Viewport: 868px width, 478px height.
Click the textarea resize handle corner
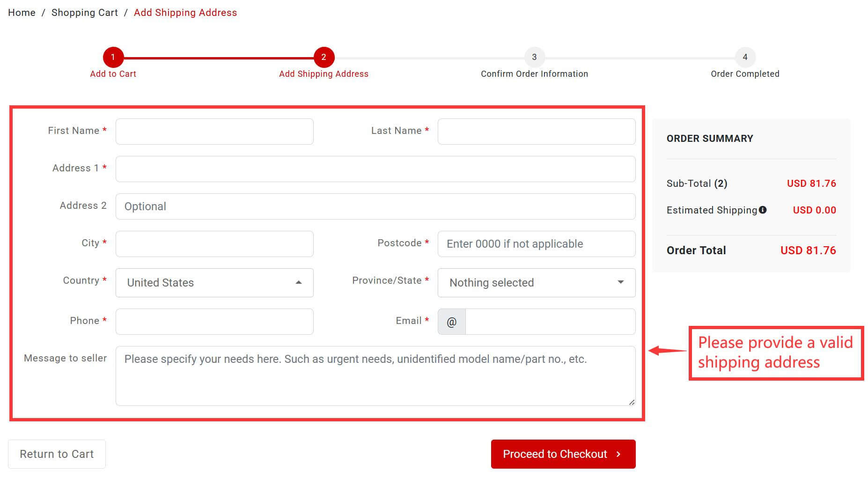(632, 402)
